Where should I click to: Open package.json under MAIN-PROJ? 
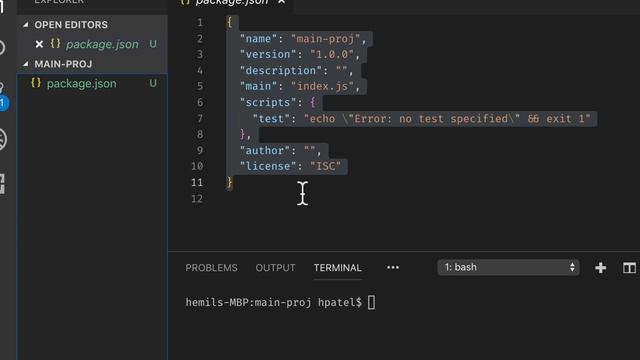(x=82, y=84)
